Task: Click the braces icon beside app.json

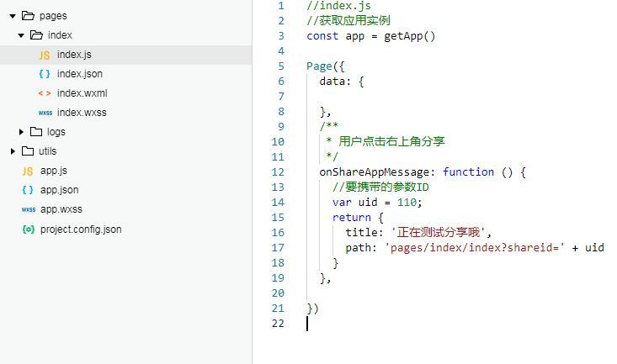Action: point(28,190)
